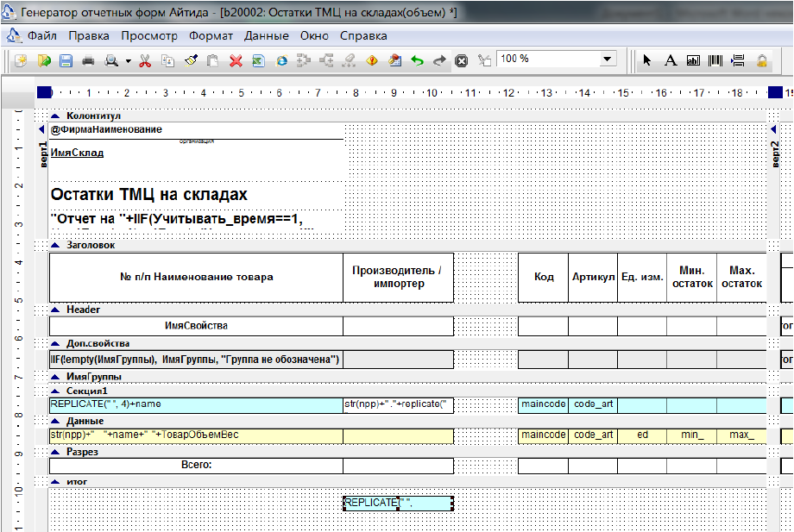Select the Мин. остаток header cell
Screen dimensions: 794x532
pos(691,277)
